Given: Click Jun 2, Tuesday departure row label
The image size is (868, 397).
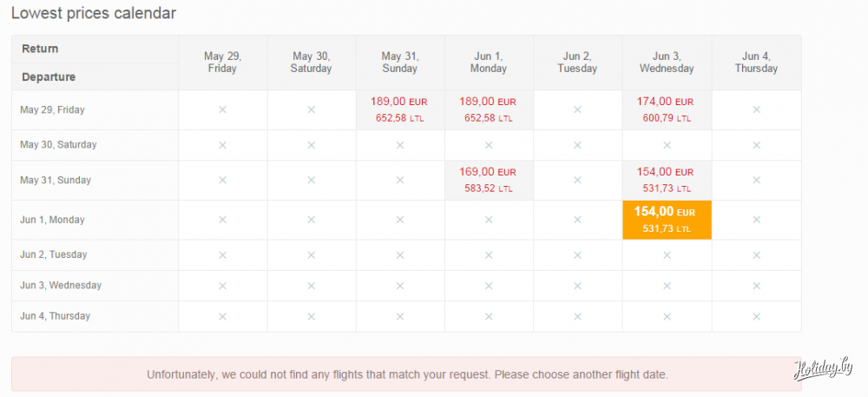Looking at the screenshot, I should tap(56, 255).
